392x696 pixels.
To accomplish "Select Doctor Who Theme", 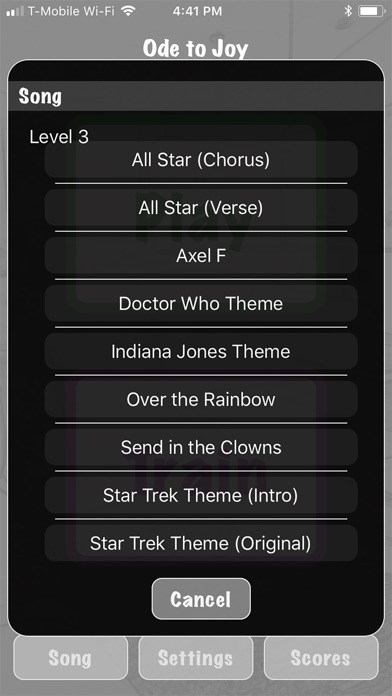I will (201, 304).
